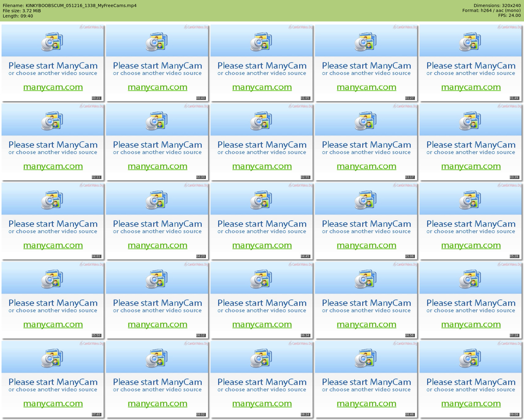Click the frame thumbnail at 08:24

[x=262, y=379]
